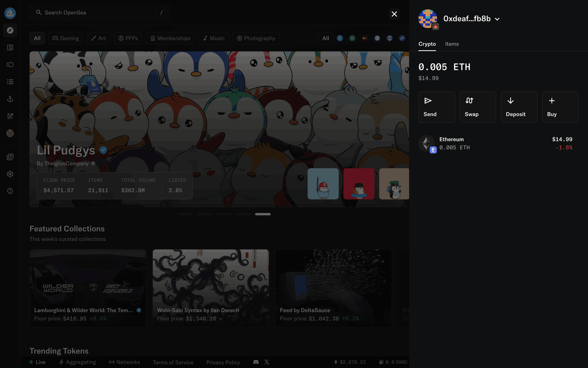Image resolution: width=588 pixels, height=368 pixels.
Task: Open Wabi-Sabi Syntax by Ilan Derech card
Action: click(x=211, y=288)
